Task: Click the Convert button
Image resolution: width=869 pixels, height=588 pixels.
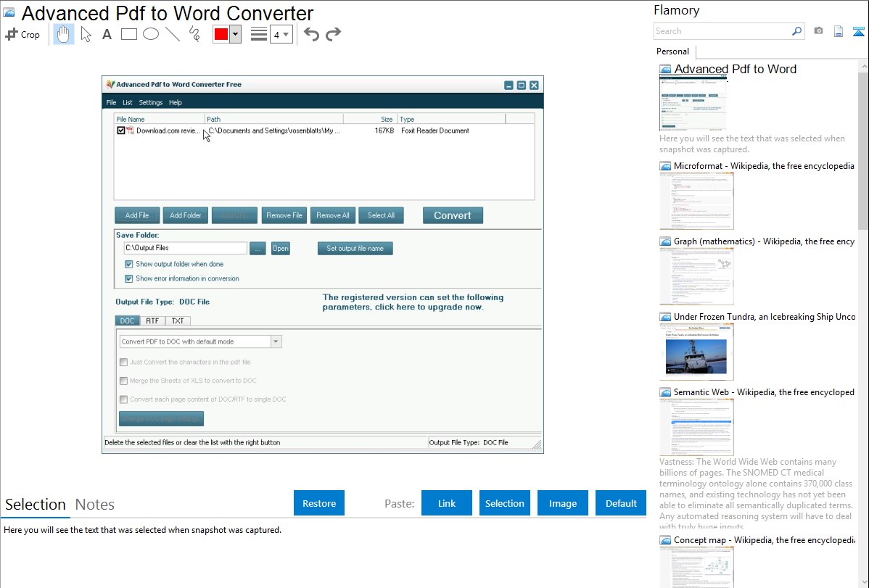Action: [x=452, y=215]
